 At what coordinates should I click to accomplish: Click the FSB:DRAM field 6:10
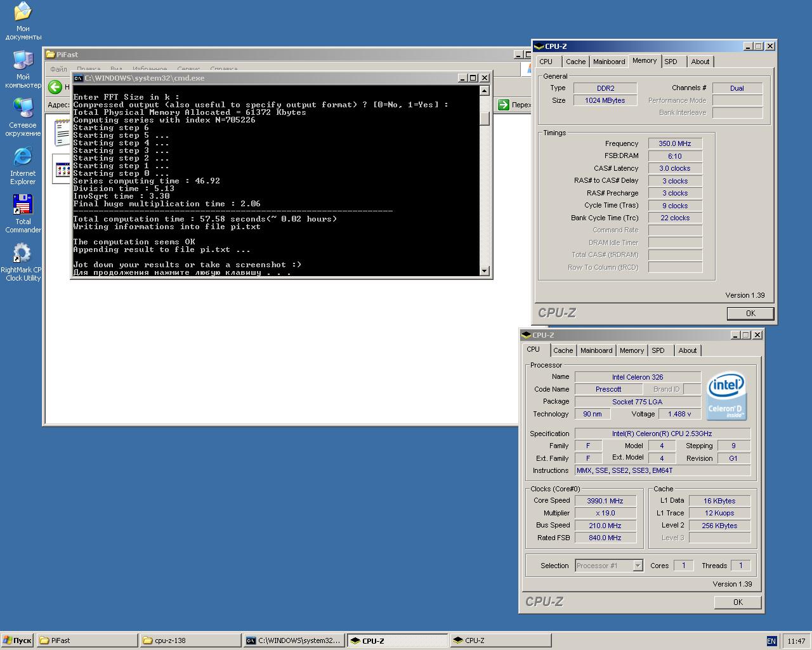675,156
